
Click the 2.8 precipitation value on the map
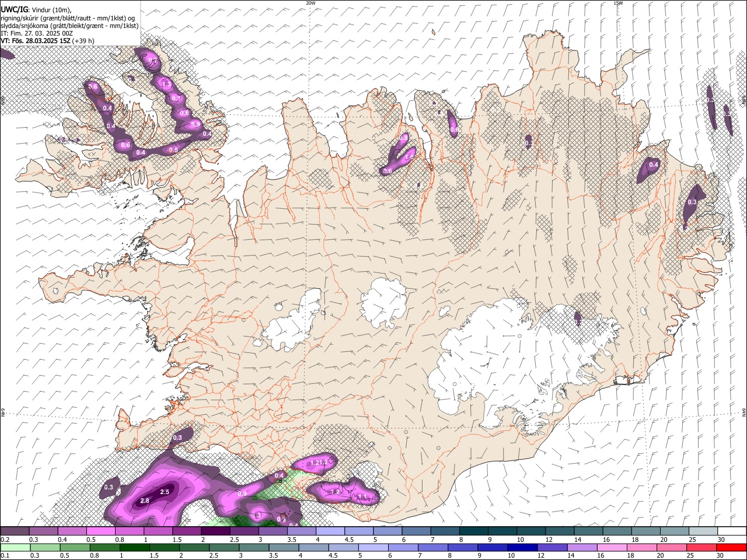tap(145, 501)
